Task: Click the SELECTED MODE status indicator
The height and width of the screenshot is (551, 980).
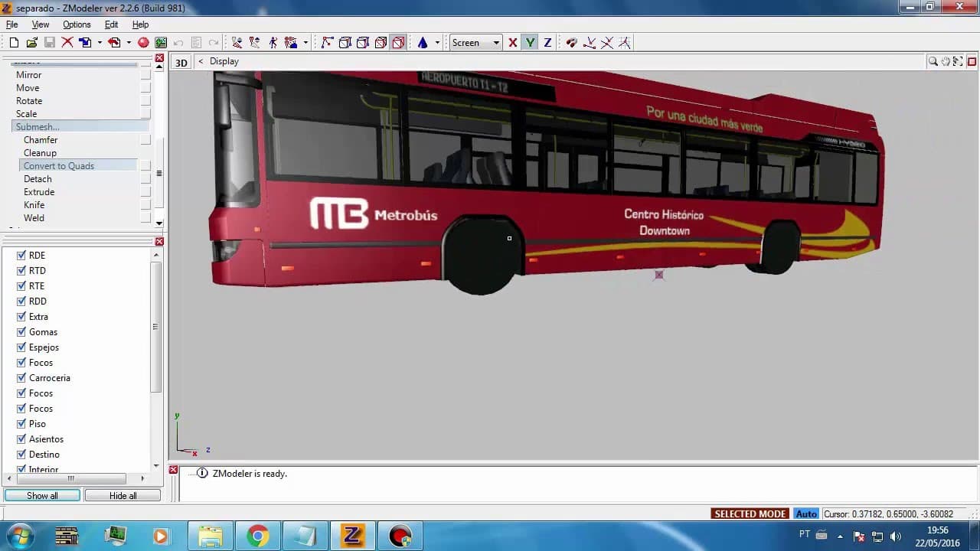Action: [750, 514]
